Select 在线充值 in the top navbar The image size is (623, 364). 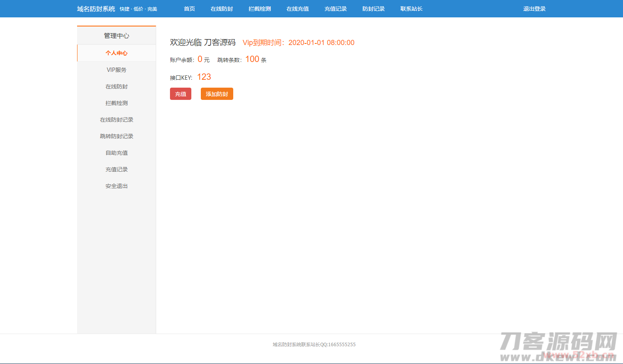[298, 9]
